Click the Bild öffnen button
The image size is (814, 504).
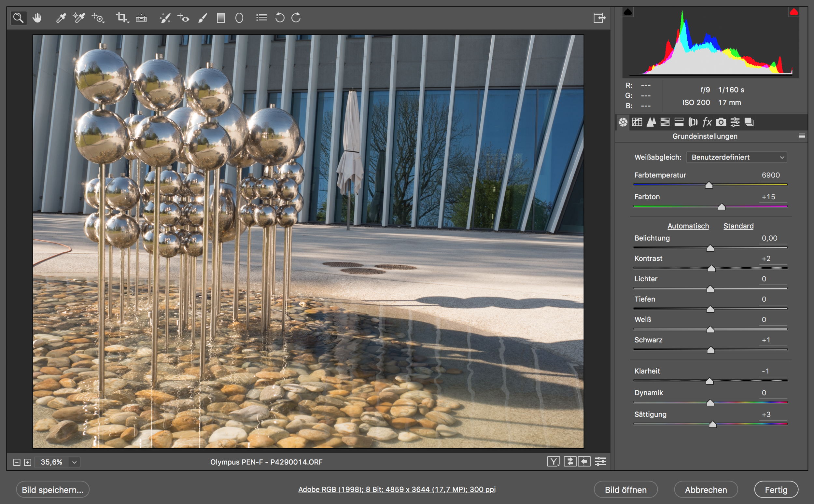pyautogui.click(x=626, y=490)
